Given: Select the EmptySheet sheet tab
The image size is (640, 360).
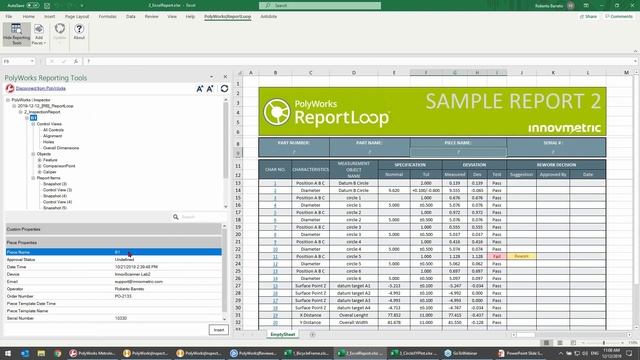Looking at the screenshot, I should (282, 334).
